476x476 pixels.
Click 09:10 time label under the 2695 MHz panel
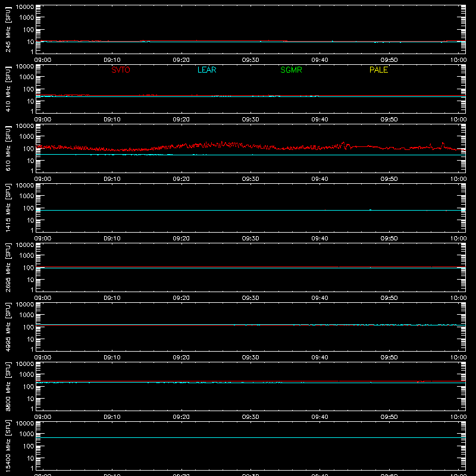pos(112,298)
